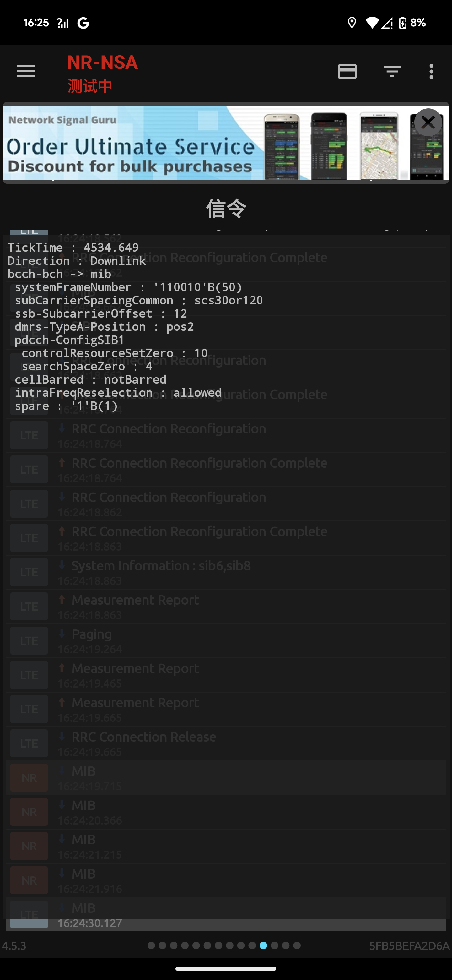This screenshot has height=980, width=452.
Task: Tap the location icon in status bar
Action: pyautogui.click(x=352, y=23)
